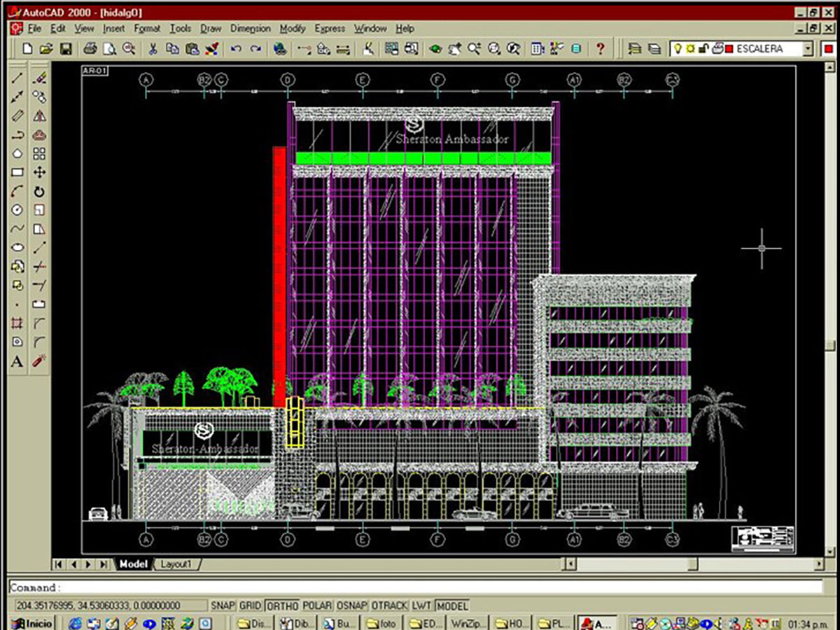
Task: Click the Undo arrow icon
Action: (235, 49)
